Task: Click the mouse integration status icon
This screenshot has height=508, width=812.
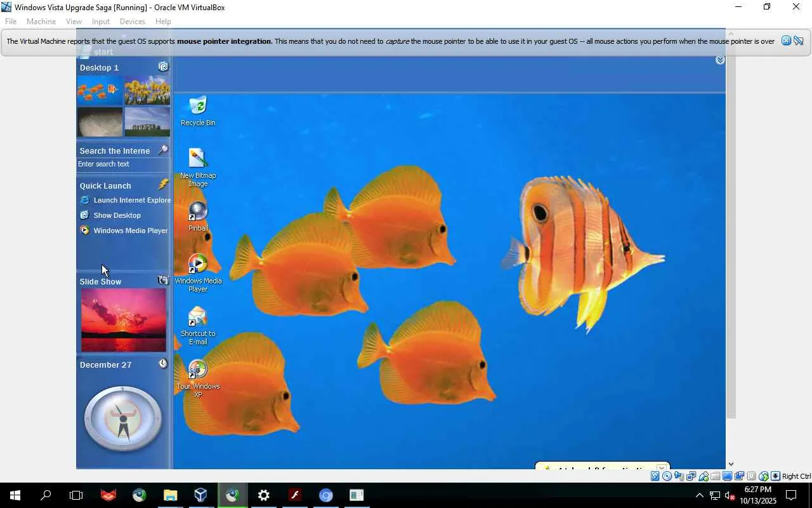Action: coord(764,476)
